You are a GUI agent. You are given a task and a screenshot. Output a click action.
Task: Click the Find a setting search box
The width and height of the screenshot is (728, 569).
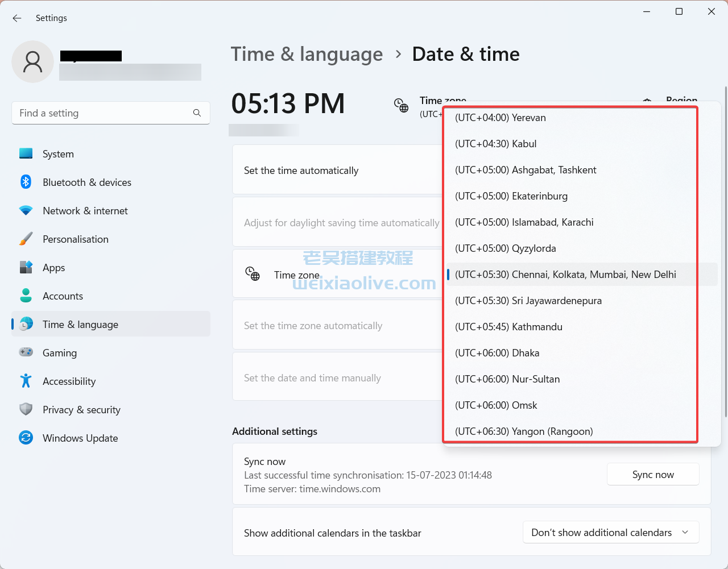(102, 113)
